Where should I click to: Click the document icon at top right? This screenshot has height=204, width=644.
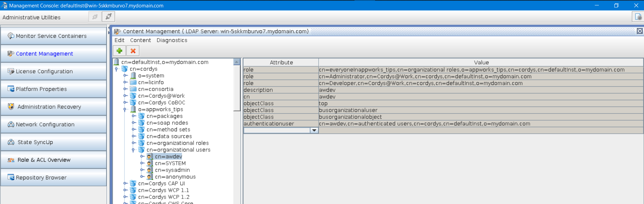(638, 17)
